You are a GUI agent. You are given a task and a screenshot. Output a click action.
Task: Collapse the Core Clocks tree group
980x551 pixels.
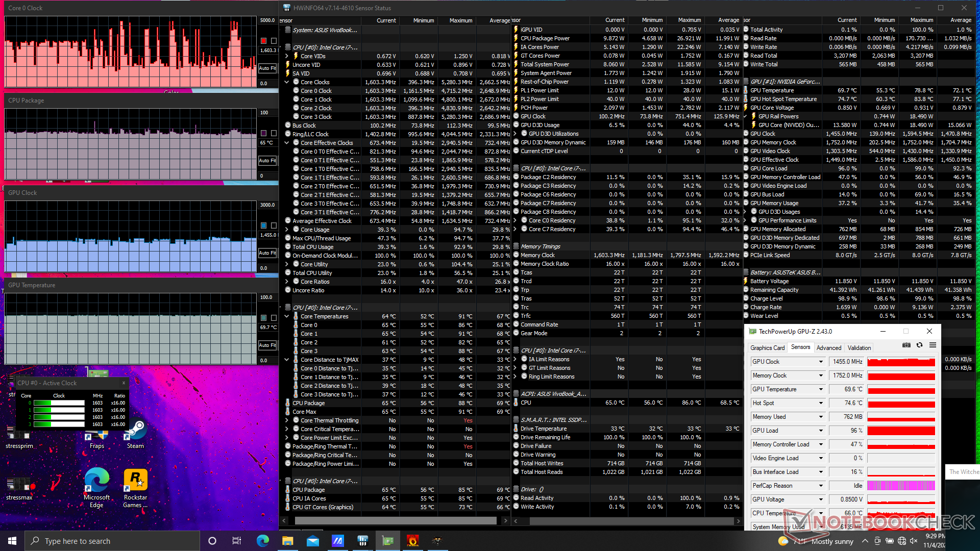click(x=287, y=82)
